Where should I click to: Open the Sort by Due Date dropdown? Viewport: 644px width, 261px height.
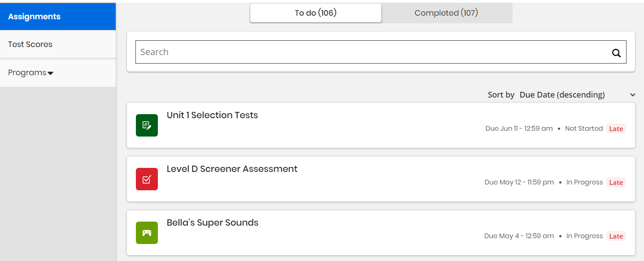[x=562, y=94]
